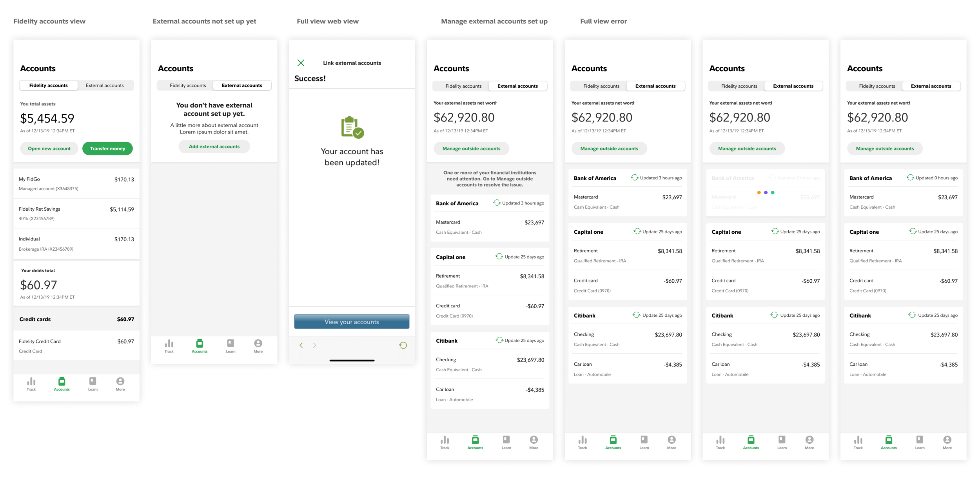Close the Link external accounts web view

(301, 63)
